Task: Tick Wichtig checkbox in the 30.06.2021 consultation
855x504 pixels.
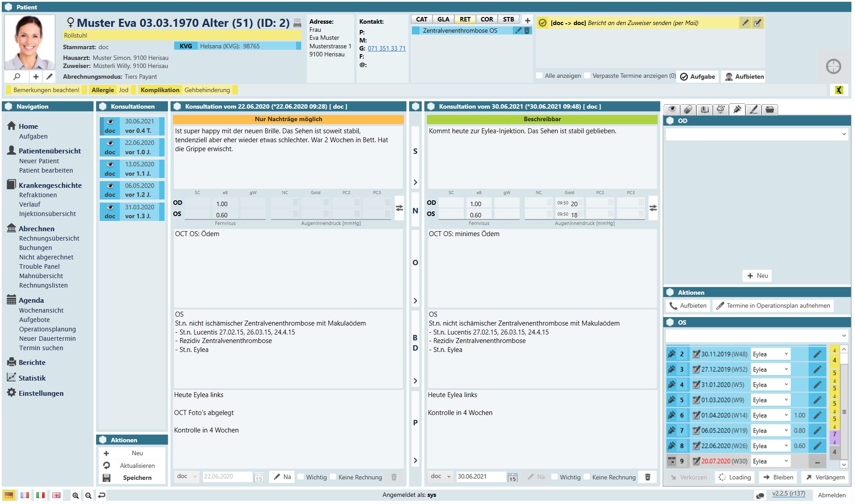Action: [x=554, y=477]
